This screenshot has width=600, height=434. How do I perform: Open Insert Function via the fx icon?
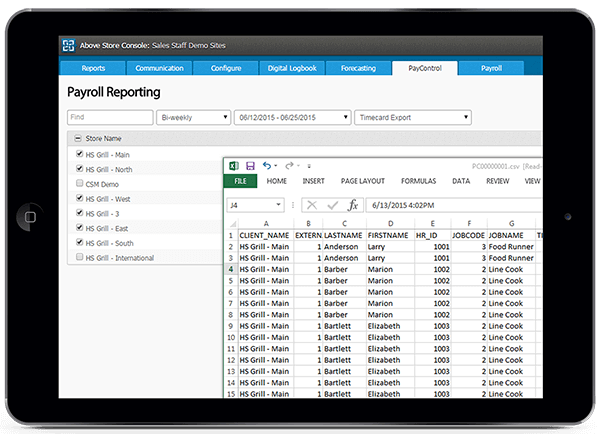353,205
